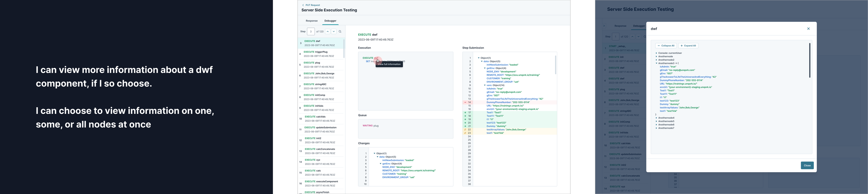This screenshot has height=194, width=868.
Task: Select step 9 EXECUTE initVals
Action: click(x=321, y=108)
